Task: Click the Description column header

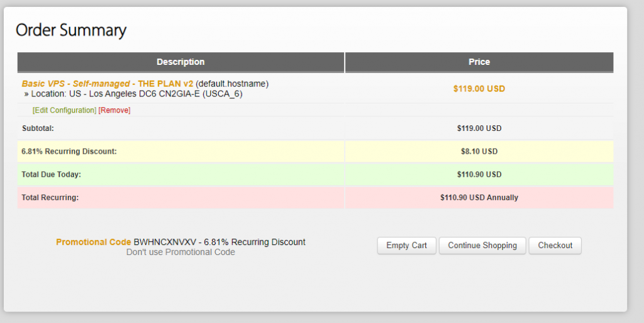Action: click(x=180, y=62)
